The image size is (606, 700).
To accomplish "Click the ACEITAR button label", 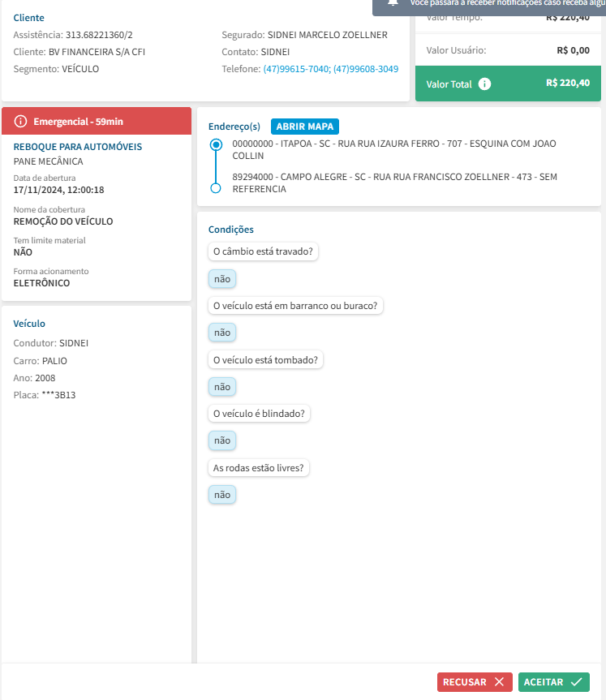I will (x=544, y=681).
